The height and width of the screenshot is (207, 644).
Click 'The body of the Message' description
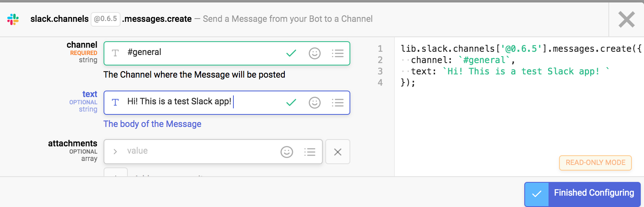point(153,124)
